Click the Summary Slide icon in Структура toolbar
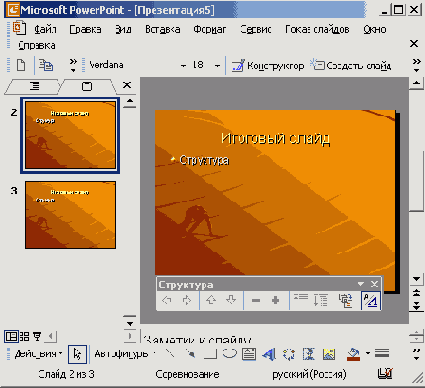 coord(346,301)
